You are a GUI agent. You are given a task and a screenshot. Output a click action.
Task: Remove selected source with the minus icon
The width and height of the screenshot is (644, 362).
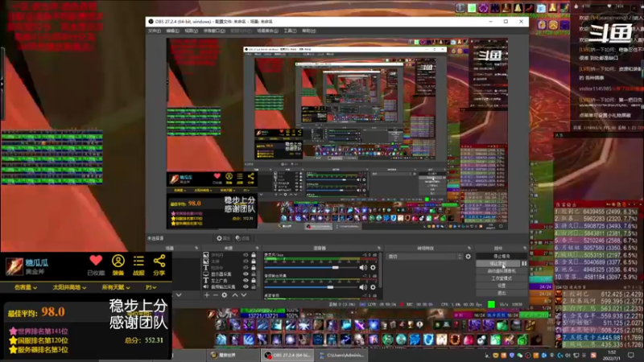pos(215,294)
